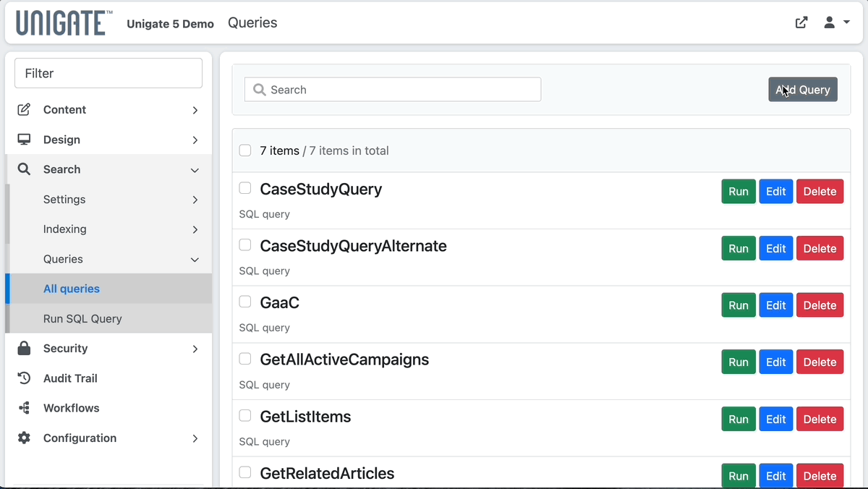Click the Audit Trail history icon
This screenshot has width=868, height=489.
point(24,378)
